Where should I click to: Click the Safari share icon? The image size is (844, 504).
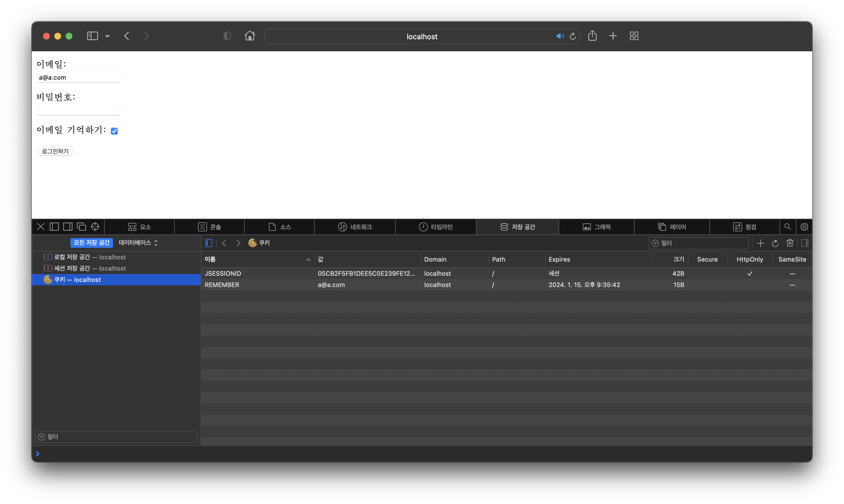pyautogui.click(x=592, y=36)
